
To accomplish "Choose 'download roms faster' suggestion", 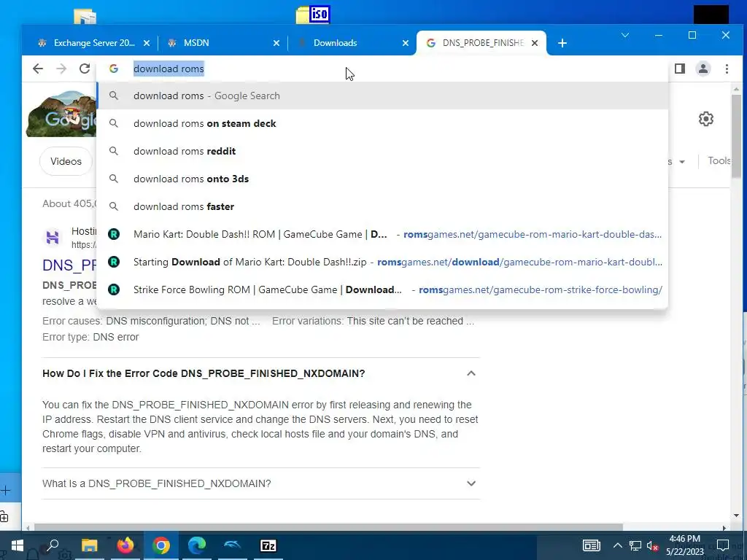I will point(382,206).
